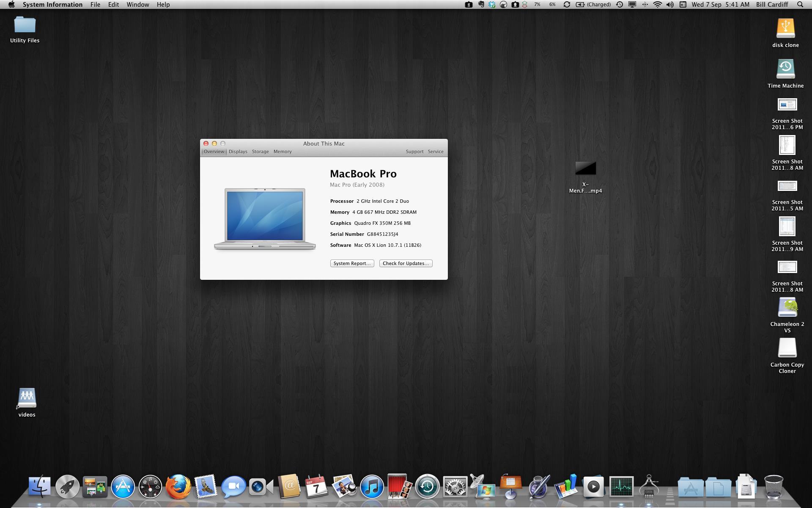This screenshot has height=508, width=812.
Task: Switch to the Displays tab
Action: pos(238,152)
